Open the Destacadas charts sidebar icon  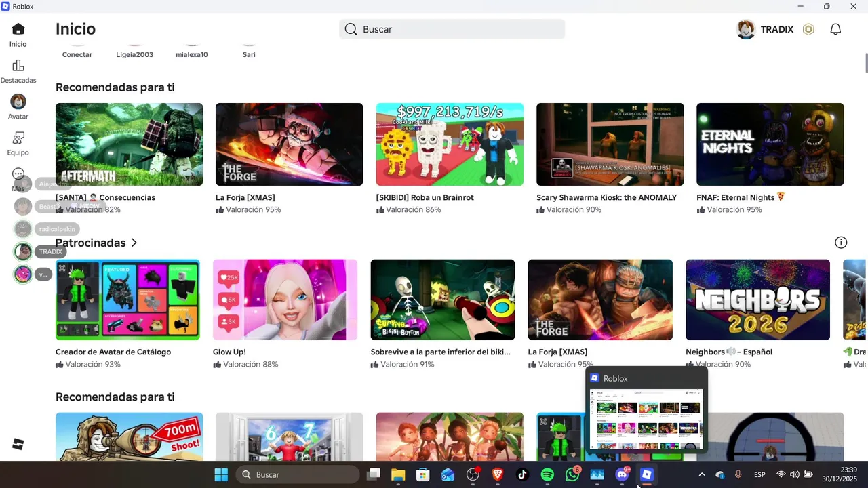pos(18,66)
